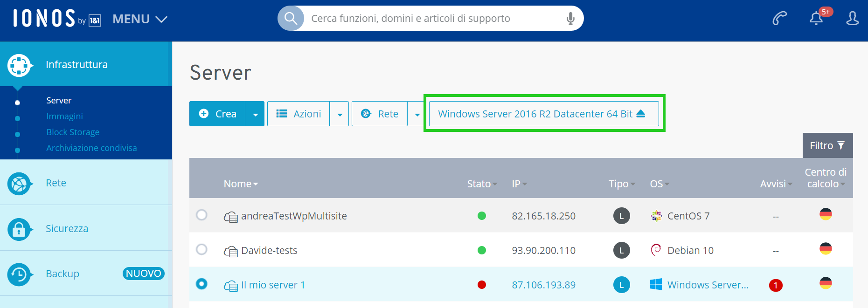This screenshot has height=308, width=868.
Task: Open the MENU dropdown
Action: pyautogui.click(x=140, y=19)
